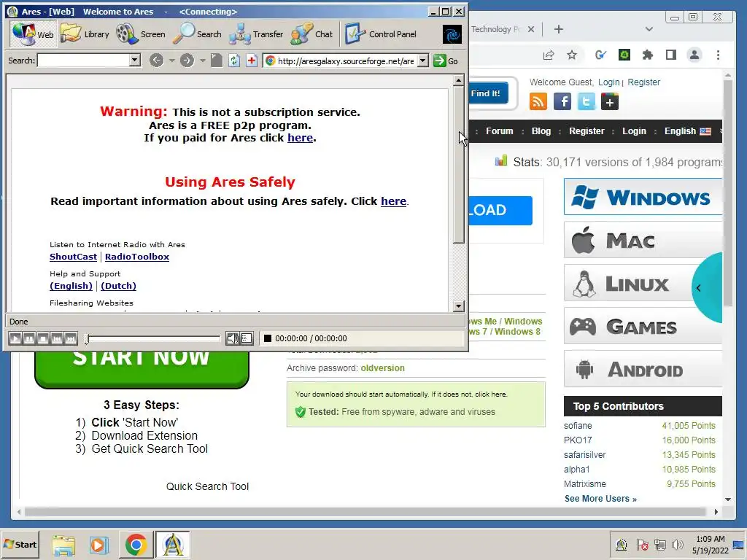Toggle the Ares playlist panel icon
Image resolution: width=747 pixels, height=560 pixels.
[247, 338]
